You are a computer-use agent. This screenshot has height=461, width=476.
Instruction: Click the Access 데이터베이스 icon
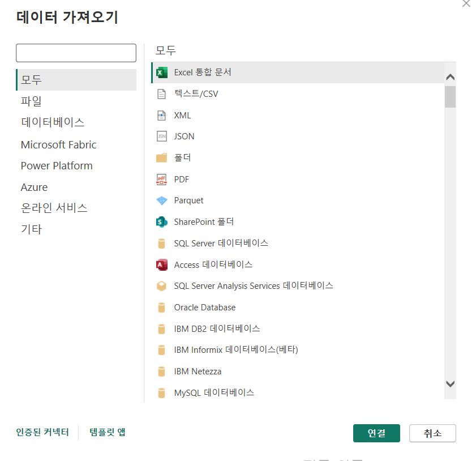161,265
